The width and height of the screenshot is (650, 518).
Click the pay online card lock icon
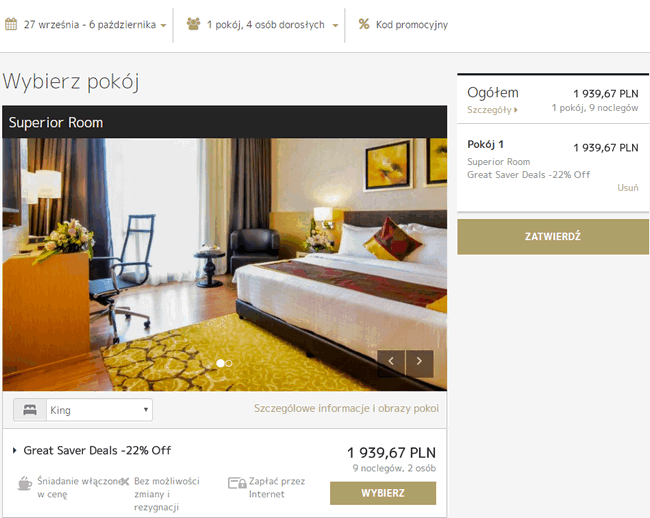(x=237, y=483)
